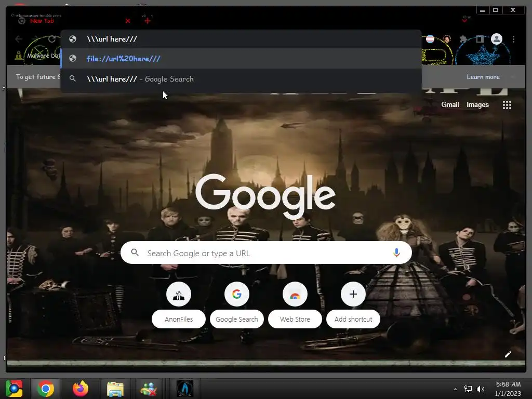The height and width of the screenshot is (399, 532).
Task: Open Google Images link
Action: [478, 105]
